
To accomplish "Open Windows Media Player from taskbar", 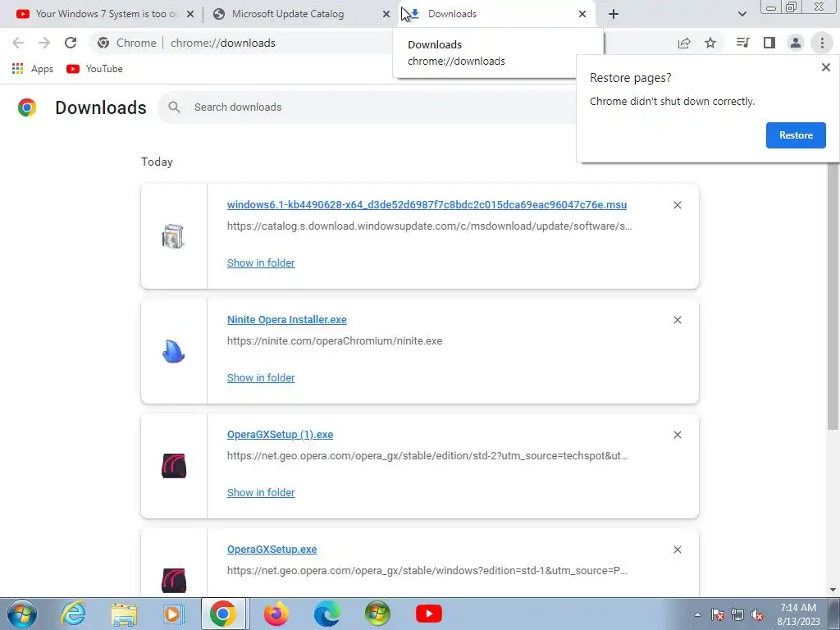I will [x=173, y=614].
